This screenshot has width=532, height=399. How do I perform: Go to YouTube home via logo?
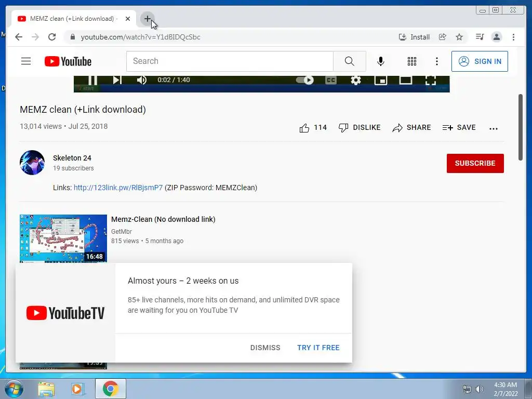(68, 61)
